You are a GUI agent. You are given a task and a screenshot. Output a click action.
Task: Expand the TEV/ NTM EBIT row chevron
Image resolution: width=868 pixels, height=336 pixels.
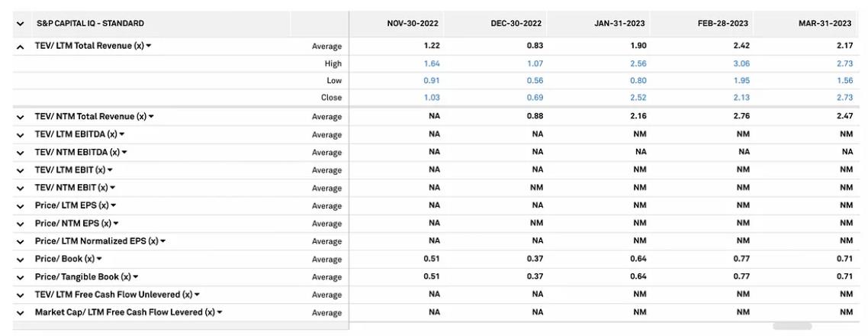point(21,189)
